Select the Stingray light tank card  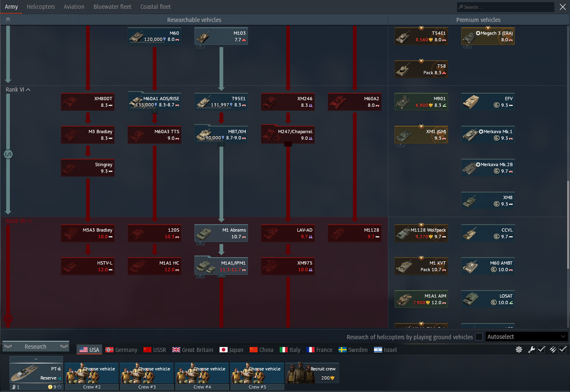[87, 168]
